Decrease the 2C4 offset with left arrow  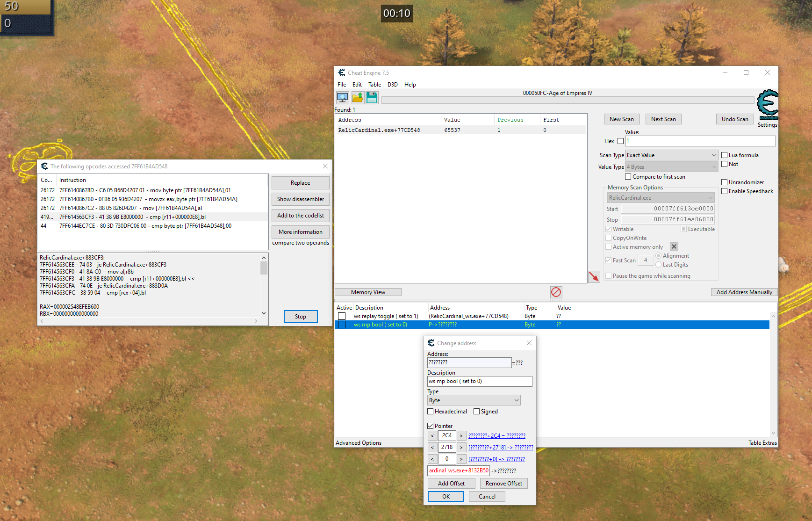pos(432,436)
